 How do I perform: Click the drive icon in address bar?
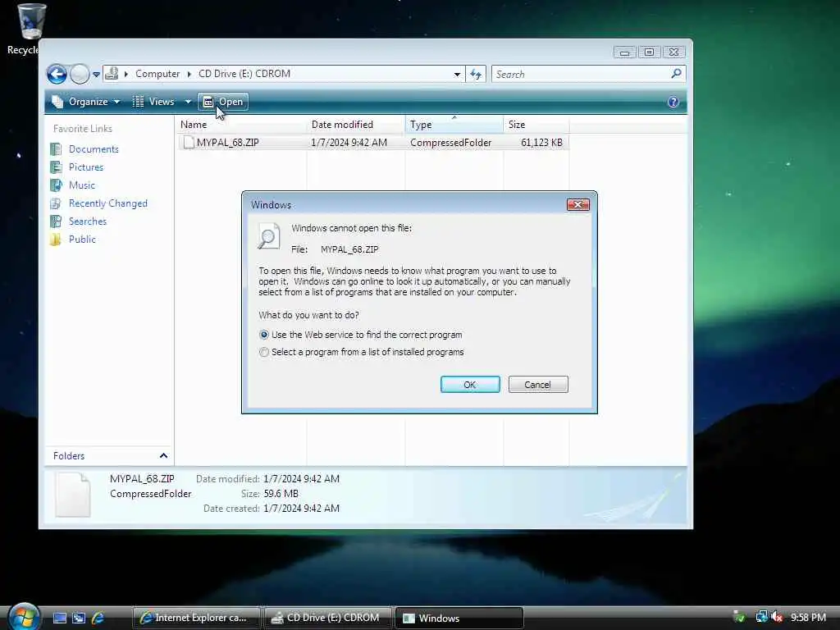[x=112, y=73]
